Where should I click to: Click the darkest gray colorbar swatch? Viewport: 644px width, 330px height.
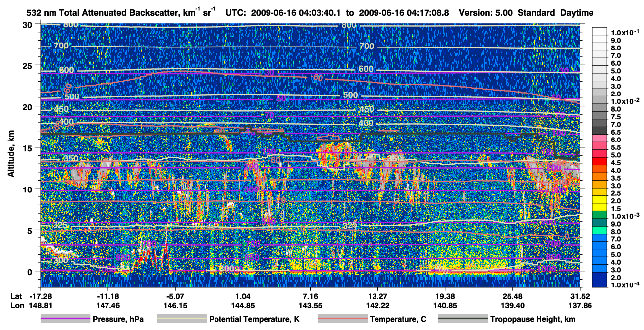(599, 130)
